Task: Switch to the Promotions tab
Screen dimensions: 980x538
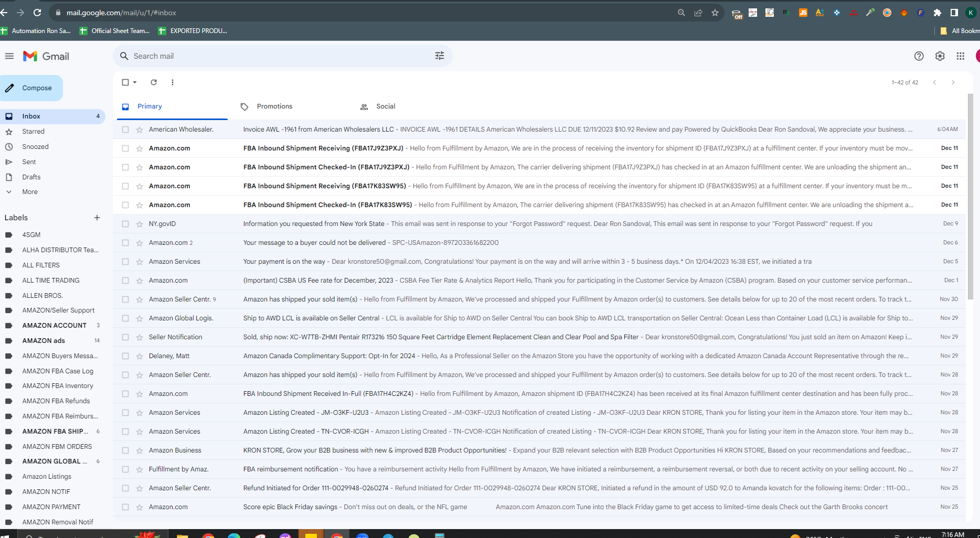Action: [274, 106]
